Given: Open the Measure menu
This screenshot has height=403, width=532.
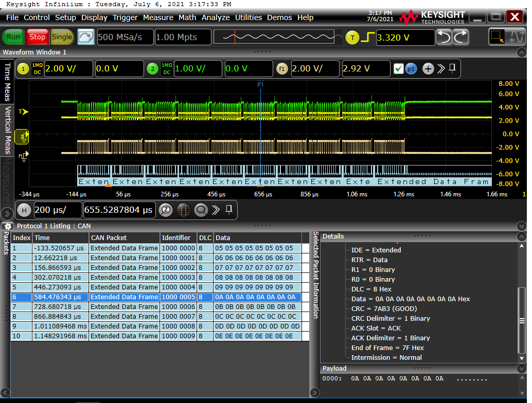Looking at the screenshot, I should (x=158, y=17).
